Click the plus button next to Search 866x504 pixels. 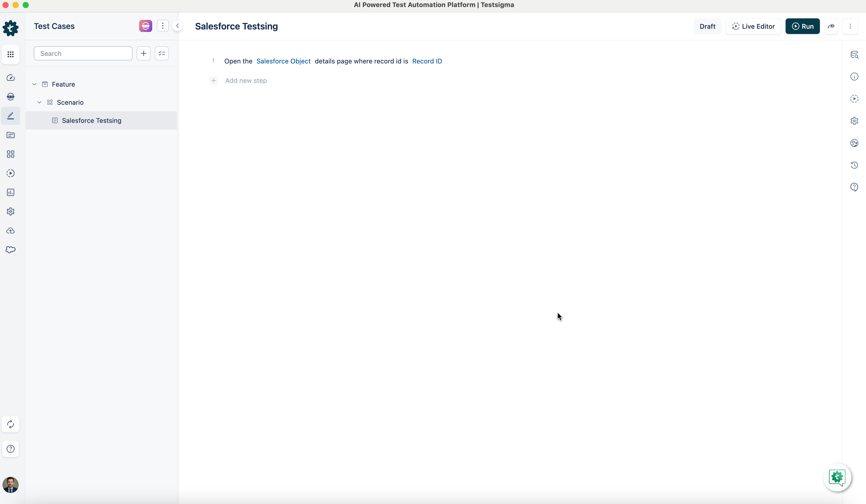click(144, 54)
